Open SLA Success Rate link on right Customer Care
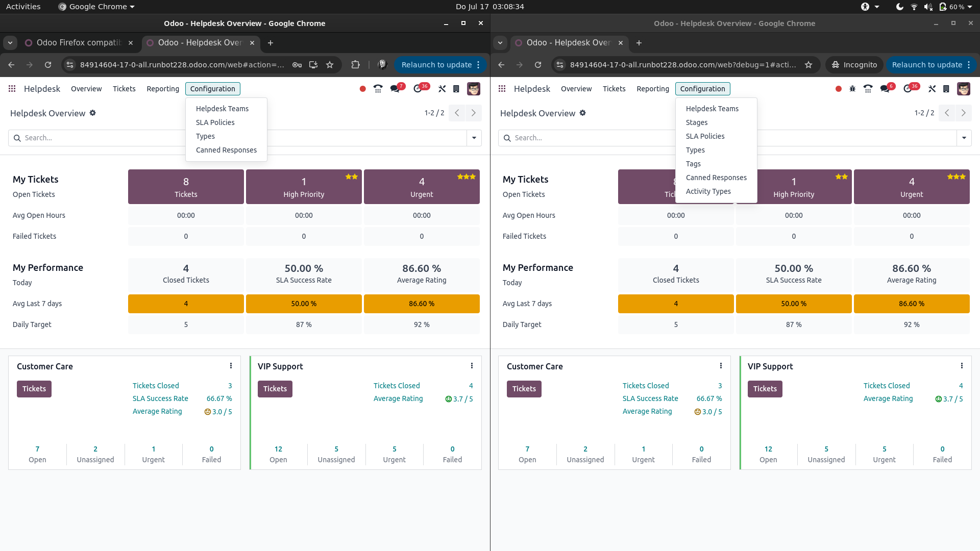Screen dimensions: 980x551 [x=650, y=398]
